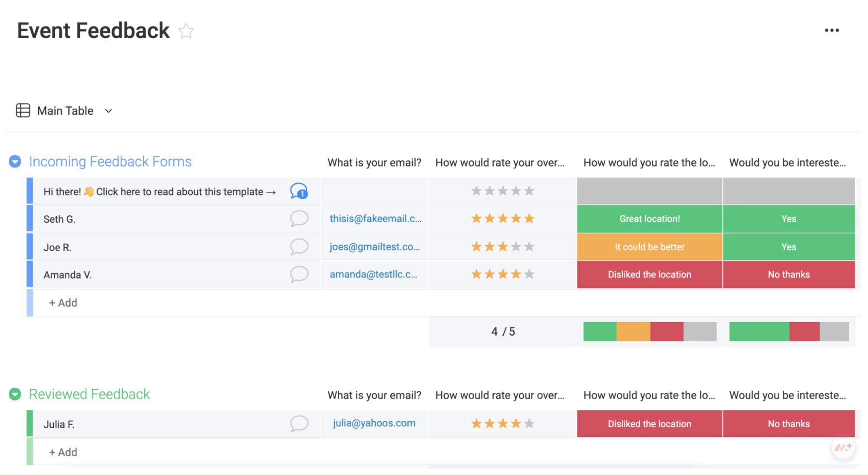This screenshot has width=868, height=475.
Task: Click the red No thanks button for Amanda V.
Action: tap(789, 274)
